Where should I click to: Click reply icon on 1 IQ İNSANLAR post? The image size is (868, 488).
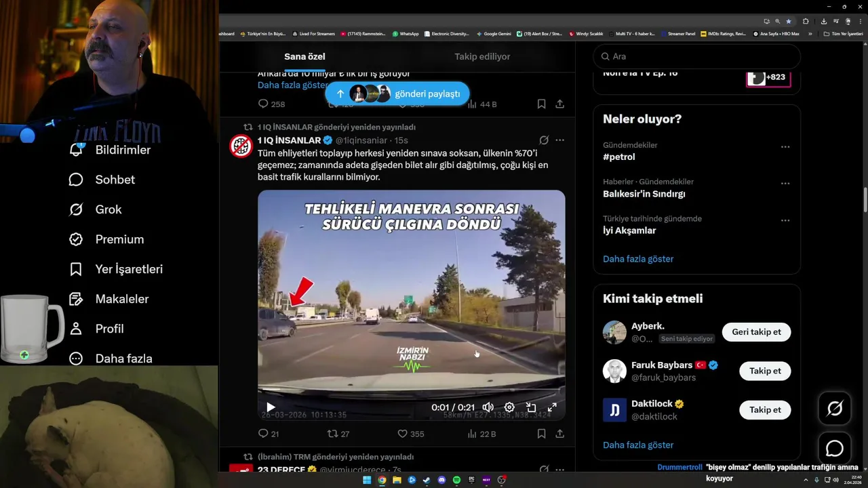click(x=263, y=434)
